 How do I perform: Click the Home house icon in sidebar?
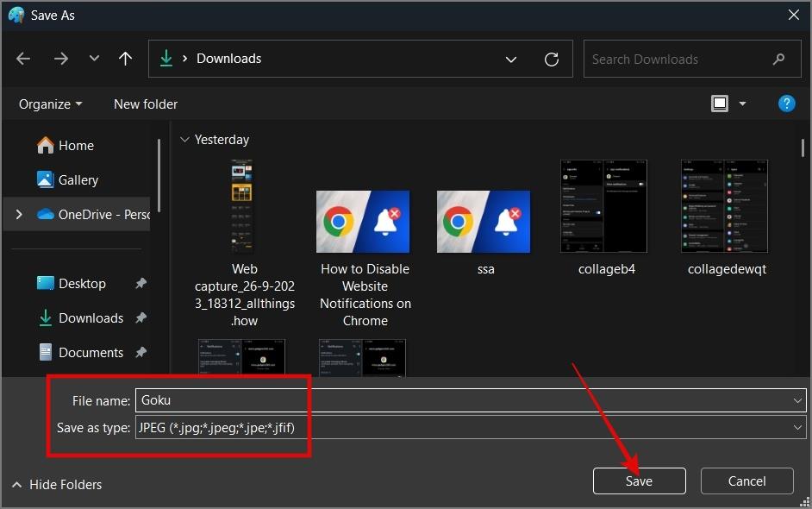(x=45, y=145)
